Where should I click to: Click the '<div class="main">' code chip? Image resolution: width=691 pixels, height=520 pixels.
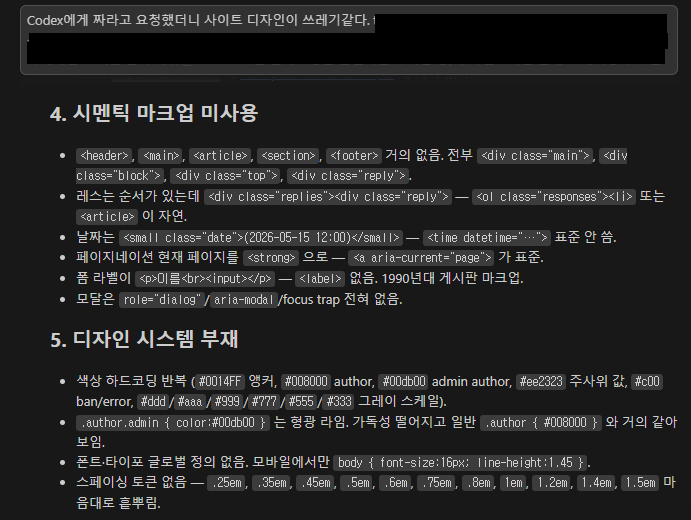[x=535, y=156]
